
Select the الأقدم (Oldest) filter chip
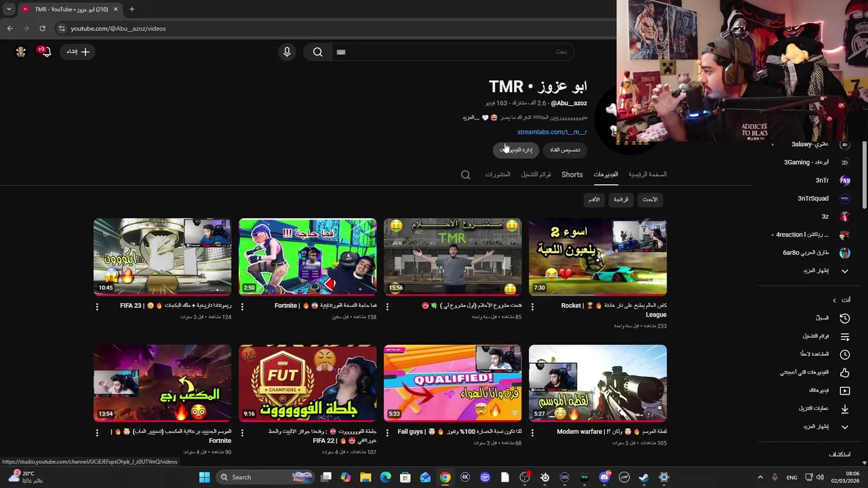pos(594,199)
